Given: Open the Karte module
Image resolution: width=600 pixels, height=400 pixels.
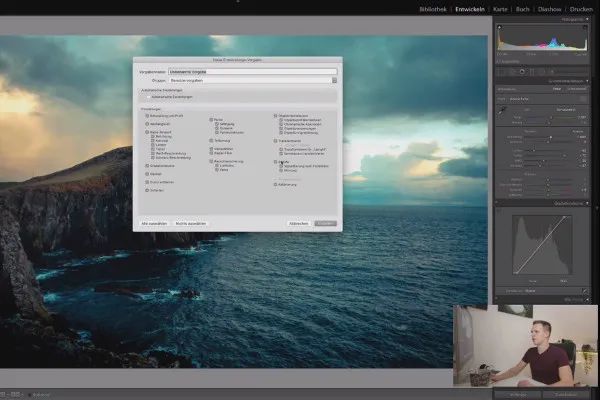Looking at the screenshot, I should (x=500, y=9).
